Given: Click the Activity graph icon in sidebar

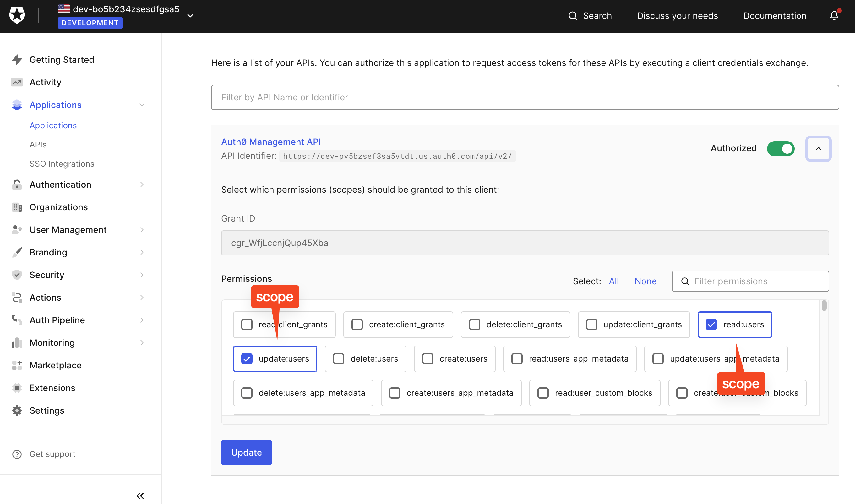Looking at the screenshot, I should [17, 82].
